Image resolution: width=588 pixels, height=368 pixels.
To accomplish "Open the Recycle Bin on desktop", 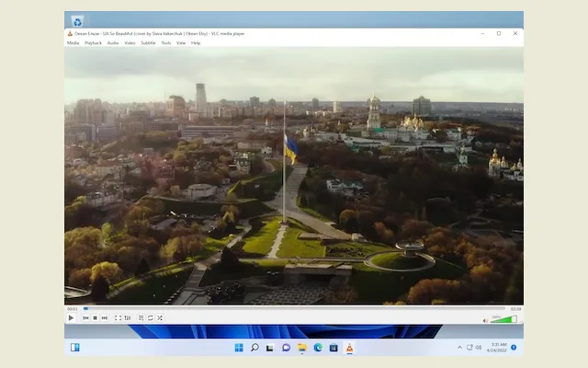I will (x=77, y=22).
